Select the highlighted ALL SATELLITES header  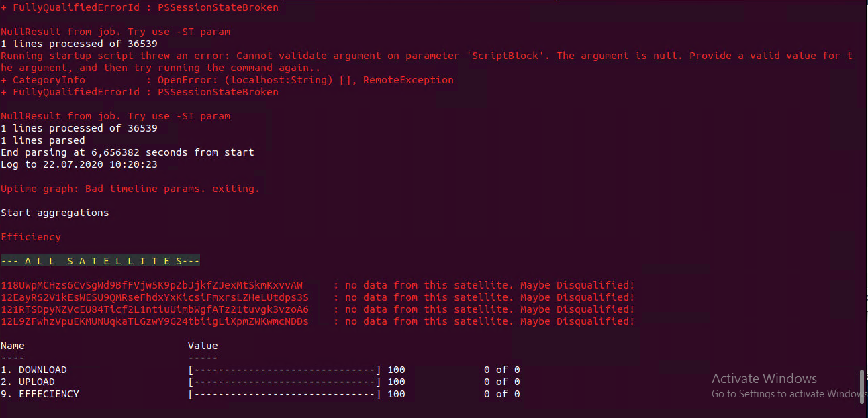tap(100, 261)
